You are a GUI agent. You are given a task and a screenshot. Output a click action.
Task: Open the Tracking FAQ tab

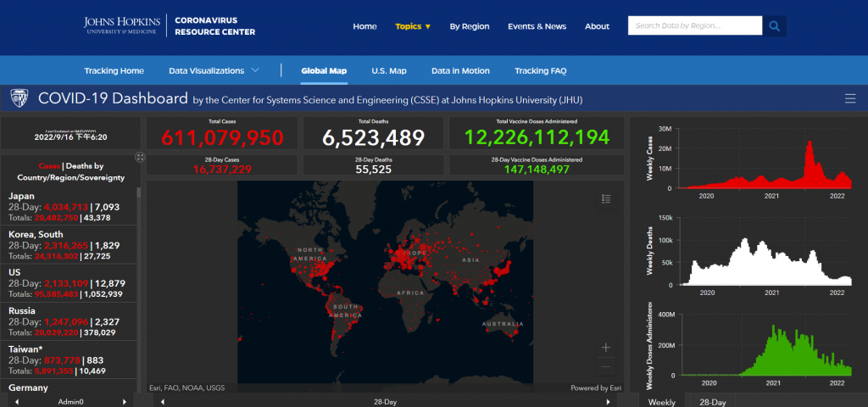click(540, 71)
